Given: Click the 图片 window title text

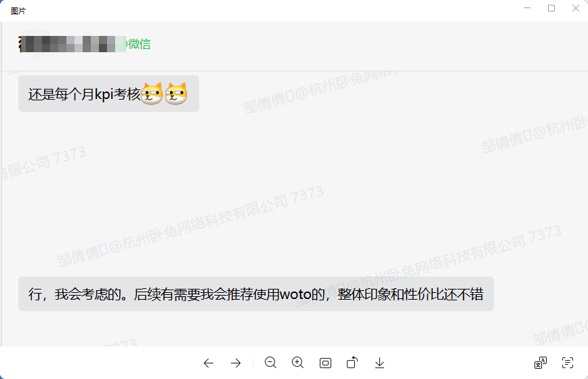Looking at the screenshot, I should point(18,11).
